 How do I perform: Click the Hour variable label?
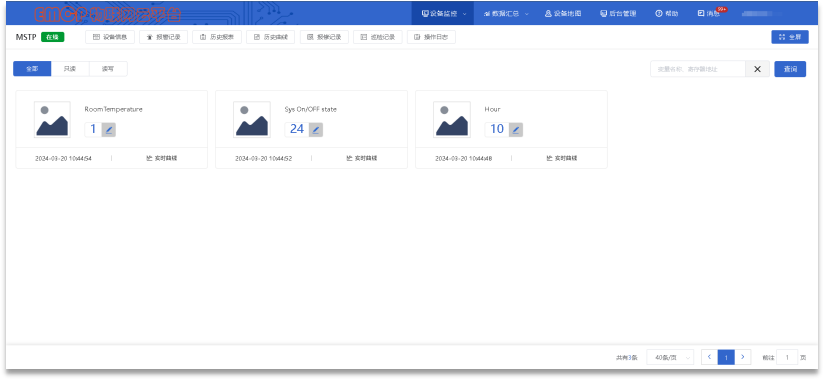[x=492, y=109]
